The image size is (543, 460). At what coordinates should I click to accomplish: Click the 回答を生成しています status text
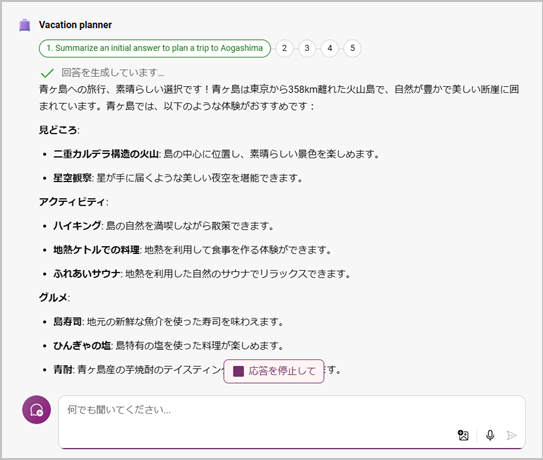(x=113, y=73)
